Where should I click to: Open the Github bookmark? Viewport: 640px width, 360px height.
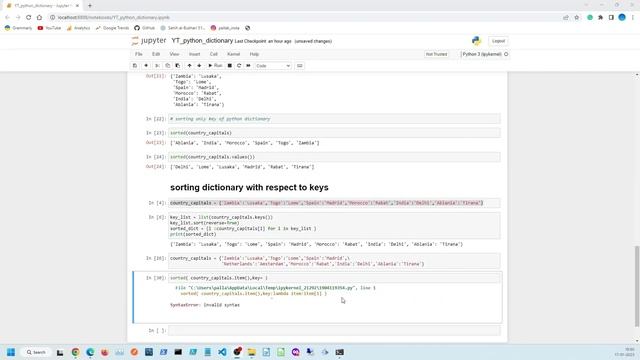tap(144, 28)
